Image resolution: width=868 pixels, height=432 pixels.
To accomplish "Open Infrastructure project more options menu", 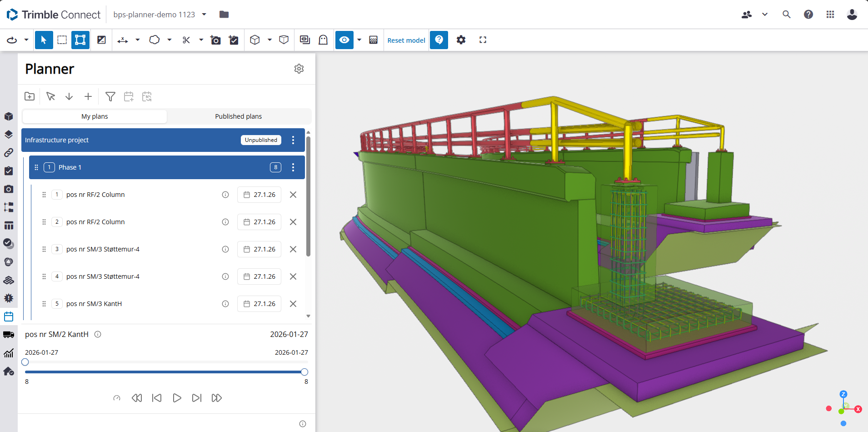I will 293,140.
